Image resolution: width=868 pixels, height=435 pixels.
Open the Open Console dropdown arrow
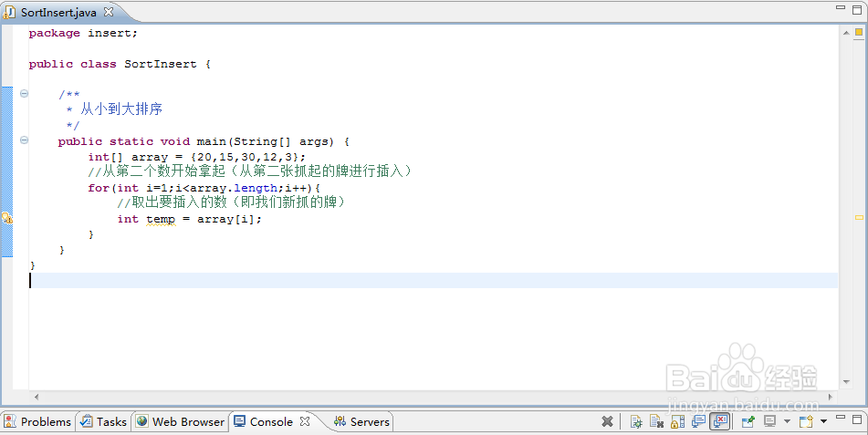pyautogui.click(x=823, y=421)
